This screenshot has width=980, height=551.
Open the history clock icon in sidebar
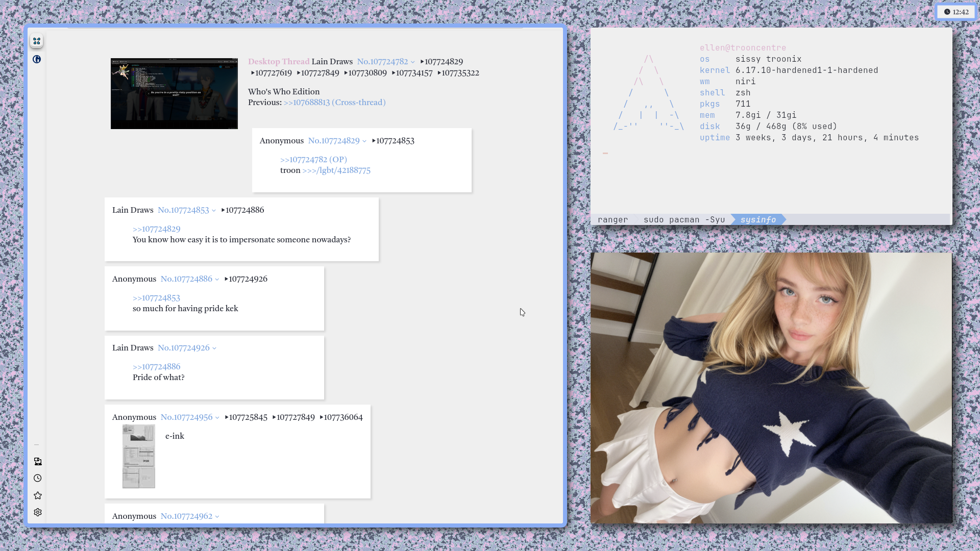point(38,478)
